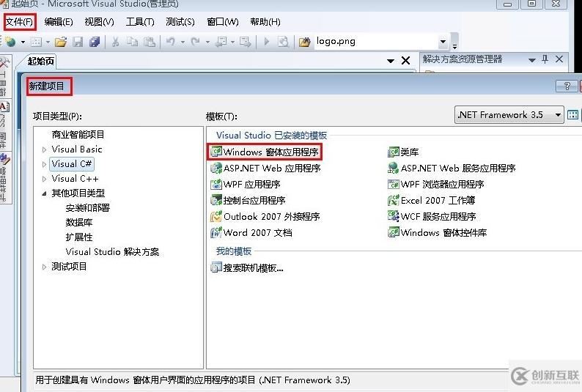This screenshot has height=392, width=582.
Task: Open the .NET Framework 3.5 dropdown
Action: point(558,115)
